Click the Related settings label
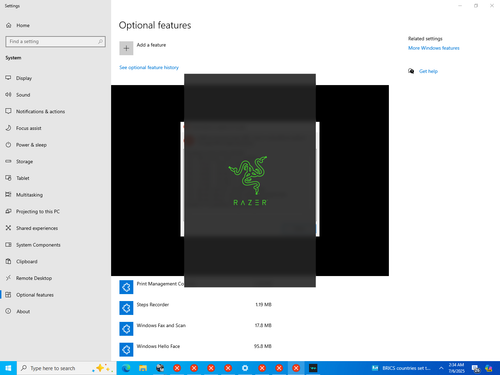 [x=425, y=38]
